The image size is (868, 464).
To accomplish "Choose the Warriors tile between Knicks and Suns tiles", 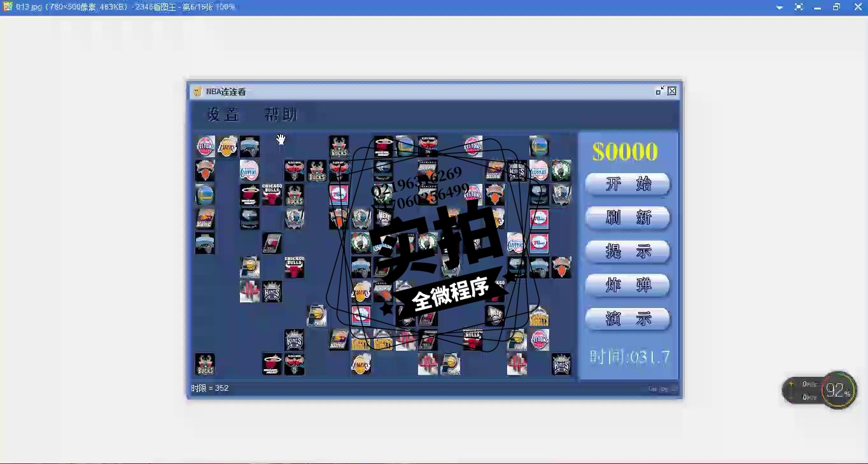I will [x=205, y=195].
